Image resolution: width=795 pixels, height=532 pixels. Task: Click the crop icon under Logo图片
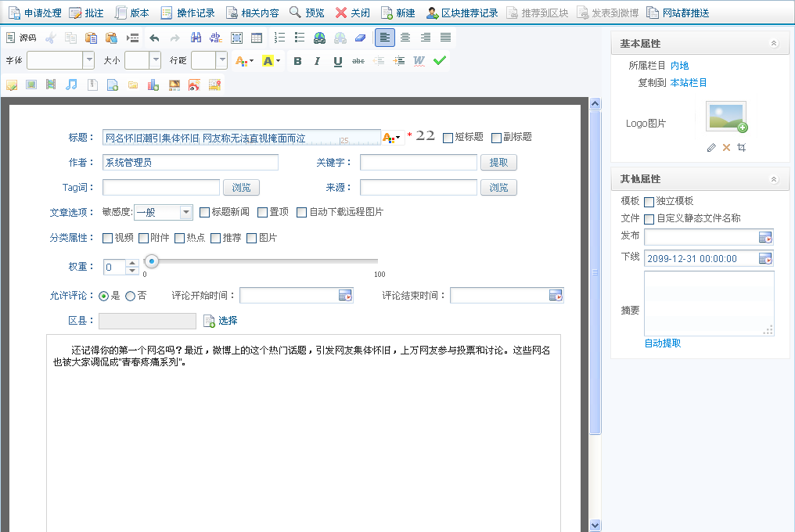coord(741,147)
